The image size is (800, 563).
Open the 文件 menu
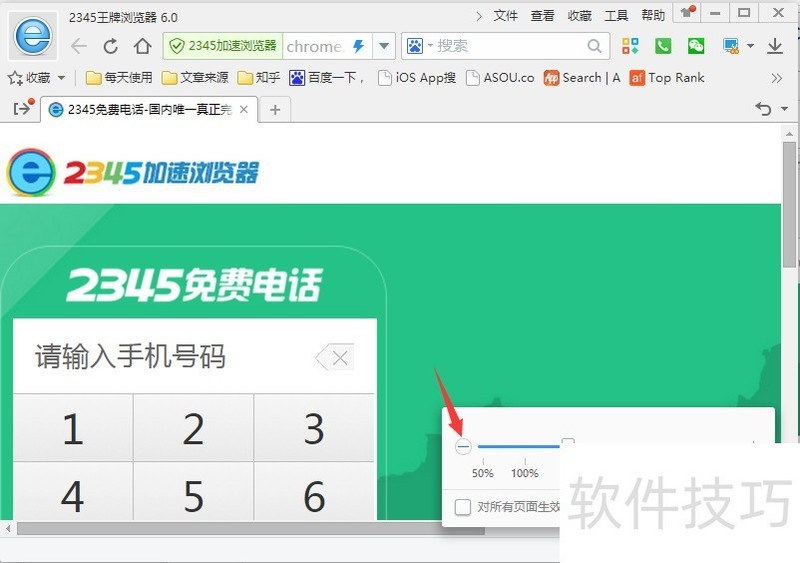coord(506,16)
